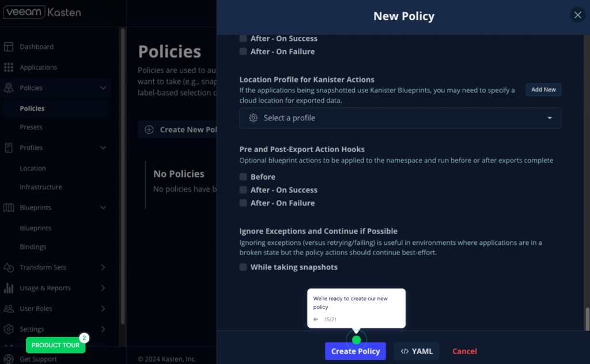590x364 pixels.
Task: Click the Applications grid icon
Action: [9, 67]
